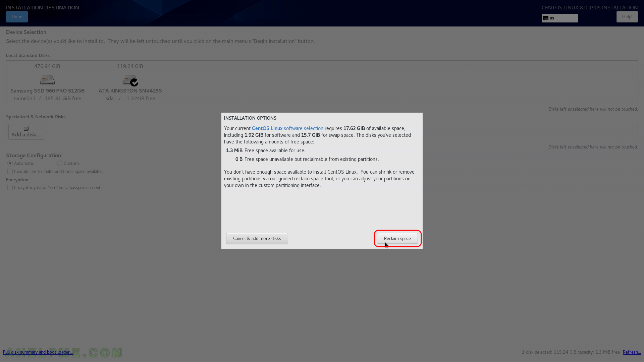This screenshot has height=362, width=644.
Task: Click the Refresh... link
Action: click(632, 352)
